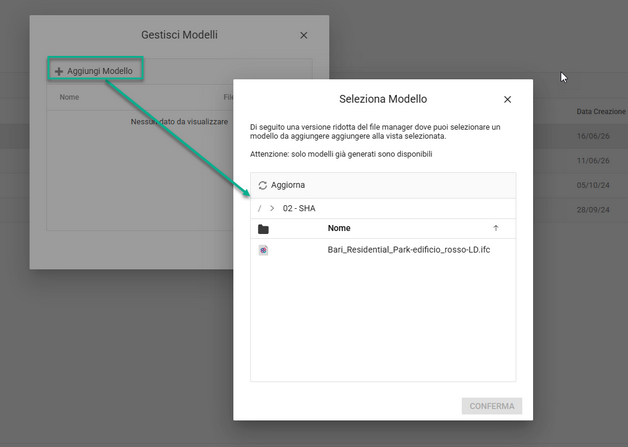Select file Bari_Residential_Park-edificio_rosso-LD.ifc

pyautogui.click(x=409, y=250)
